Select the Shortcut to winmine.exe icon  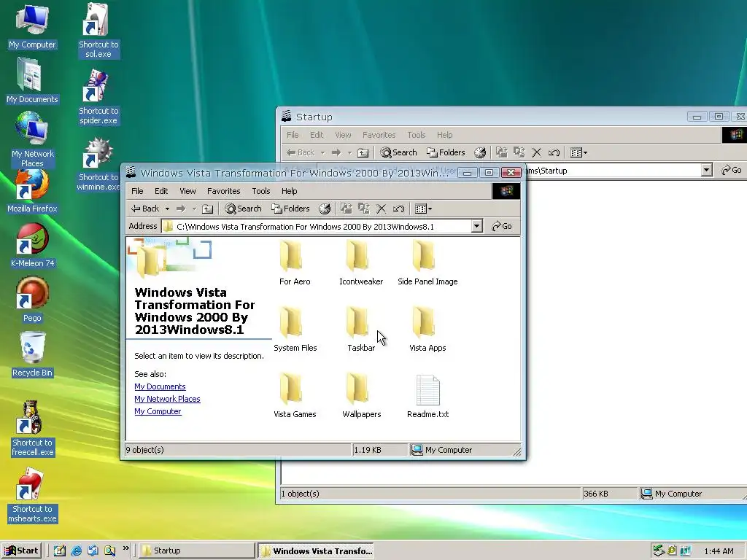[98, 163]
